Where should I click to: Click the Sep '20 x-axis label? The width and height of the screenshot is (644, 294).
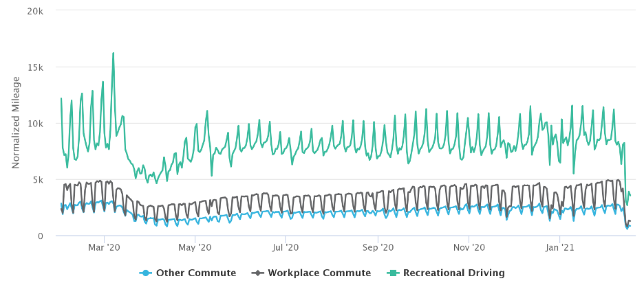(x=378, y=248)
